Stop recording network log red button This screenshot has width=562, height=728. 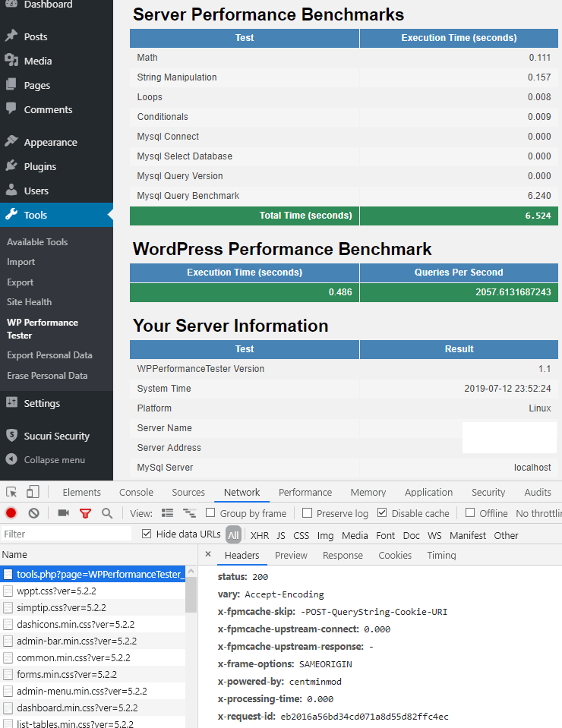pos(11,513)
